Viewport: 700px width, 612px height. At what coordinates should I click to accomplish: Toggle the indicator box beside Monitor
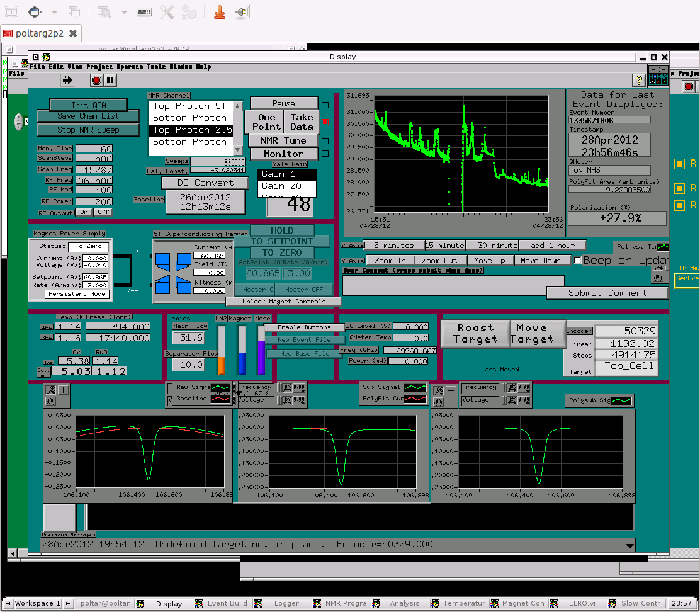point(325,154)
